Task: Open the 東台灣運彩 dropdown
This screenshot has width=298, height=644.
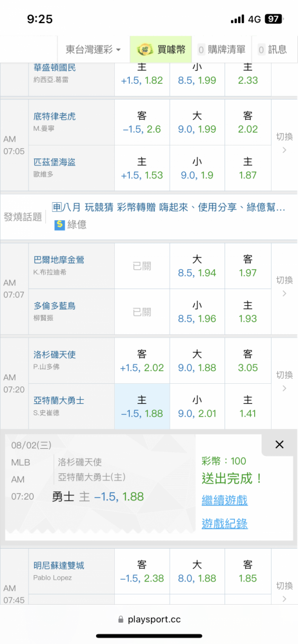Action: [93, 50]
